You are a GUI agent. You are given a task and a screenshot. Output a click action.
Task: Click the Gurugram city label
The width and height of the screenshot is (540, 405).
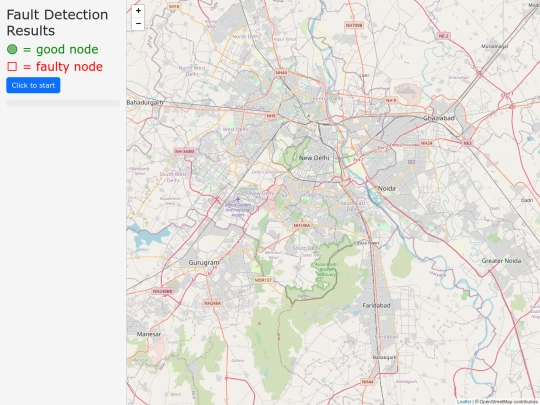204,263
